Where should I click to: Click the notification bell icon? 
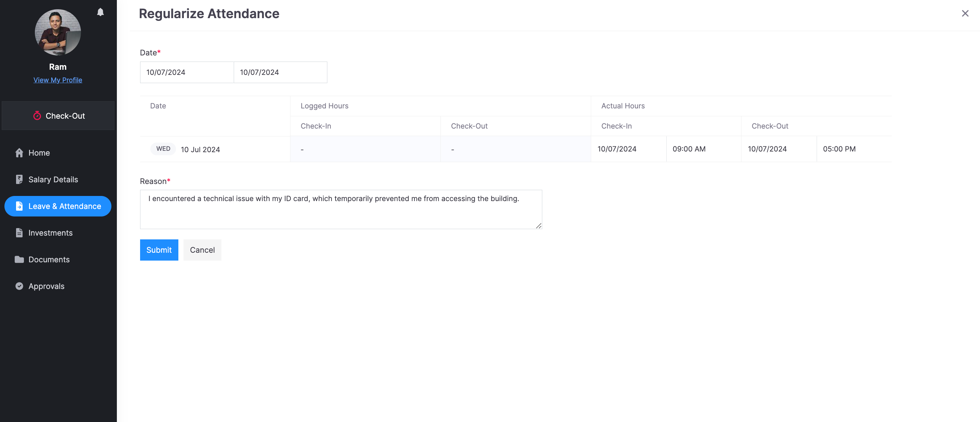coord(100,12)
